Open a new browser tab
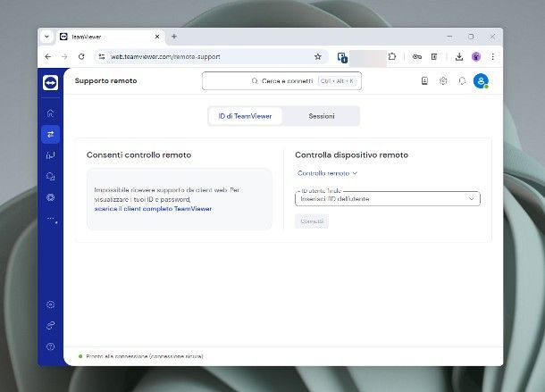The height and width of the screenshot is (392, 545). coord(174,37)
